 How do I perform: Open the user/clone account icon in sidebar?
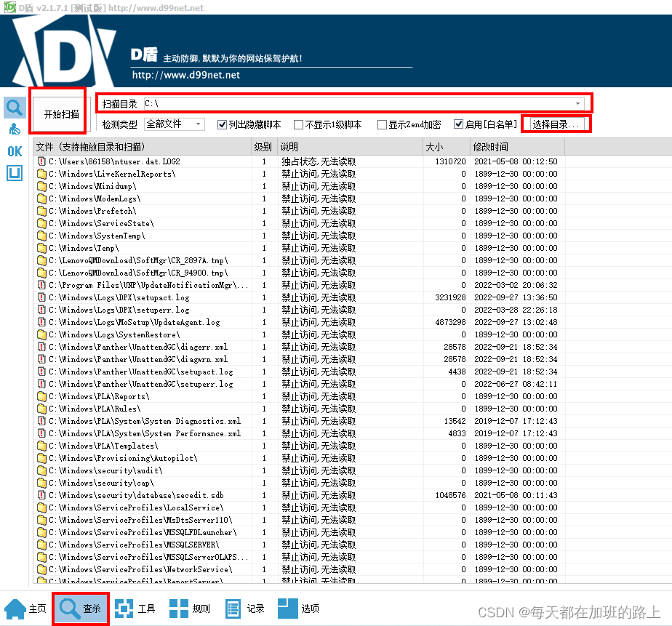point(15,129)
